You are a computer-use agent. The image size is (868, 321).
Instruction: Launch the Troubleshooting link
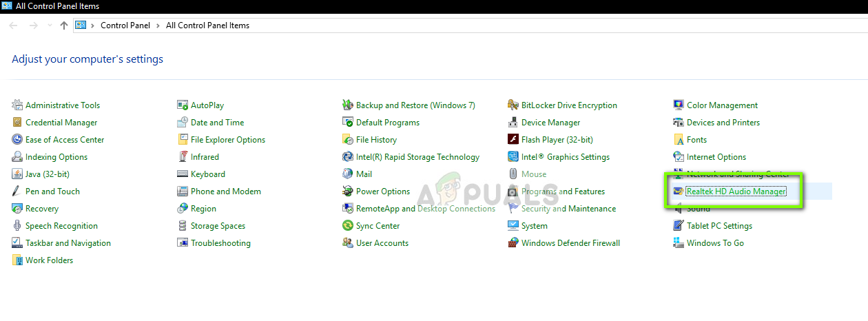pos(220,242)
